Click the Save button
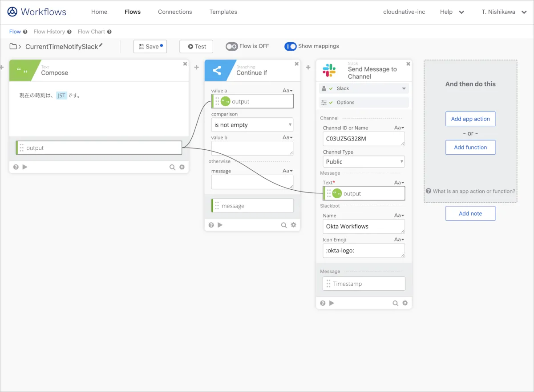 click(150, 47)
